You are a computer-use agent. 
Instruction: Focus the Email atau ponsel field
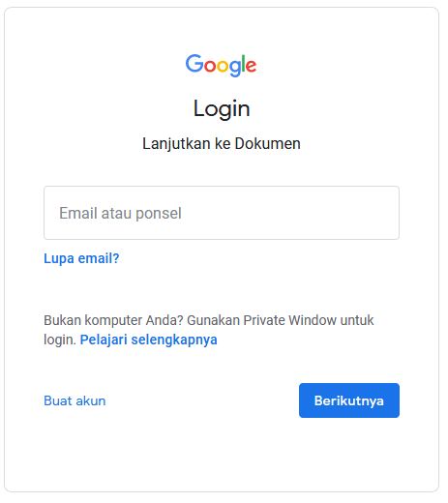coord(222,213)
